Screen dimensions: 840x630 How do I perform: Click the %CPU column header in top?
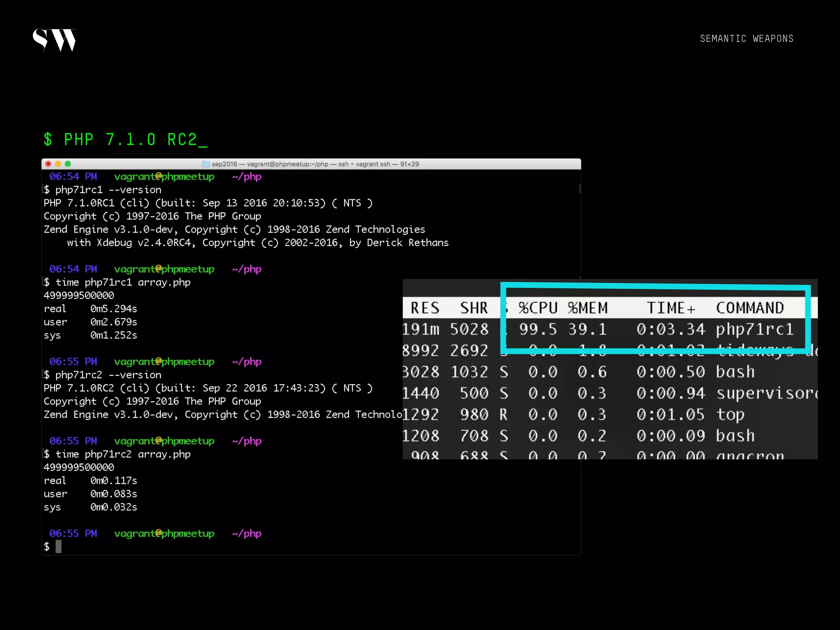[x=538, y=308]
